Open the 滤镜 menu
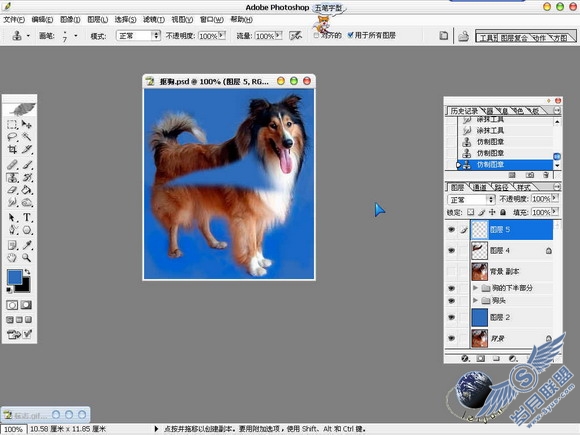This screenshot has height=435, width=580. coord(154,19)
